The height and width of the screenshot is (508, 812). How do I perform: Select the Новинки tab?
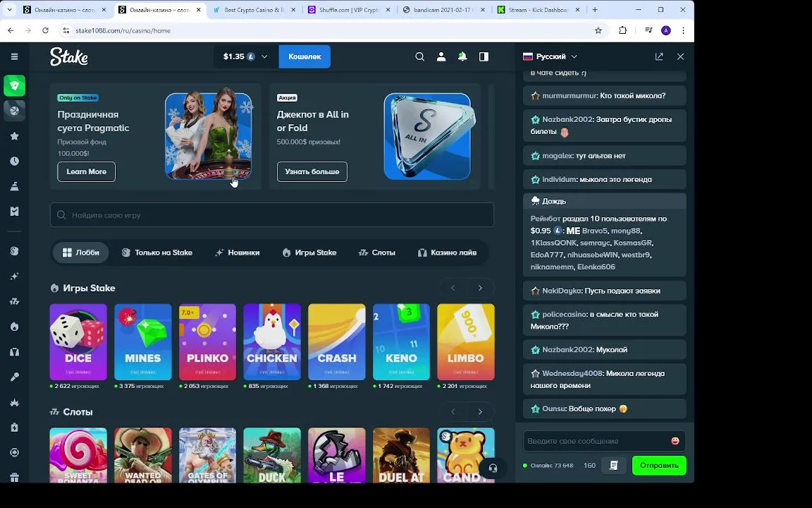click(x=237, y=253)
